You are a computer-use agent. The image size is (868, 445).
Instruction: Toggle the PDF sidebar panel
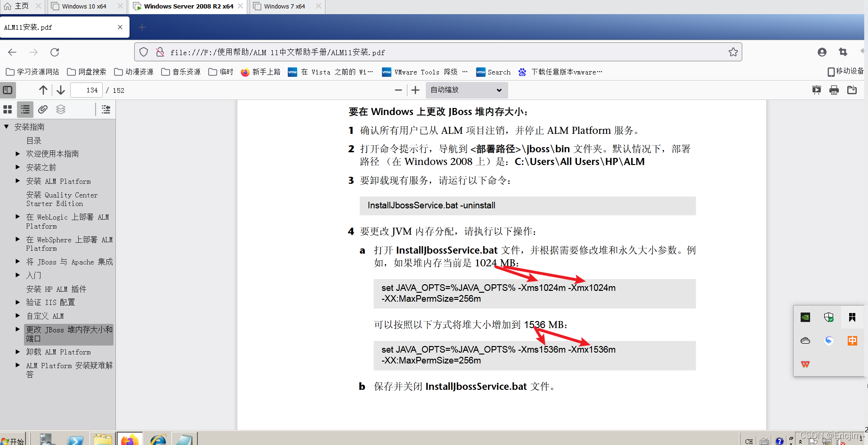point(8,90)
